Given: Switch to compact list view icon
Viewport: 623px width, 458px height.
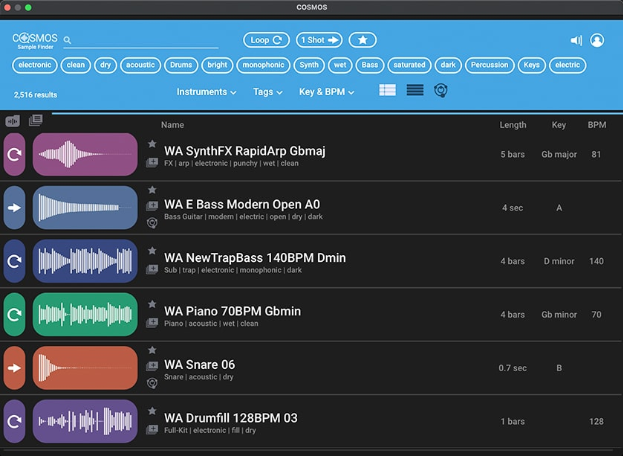Looking at the screenshot, I should click(x=415, y=90).
